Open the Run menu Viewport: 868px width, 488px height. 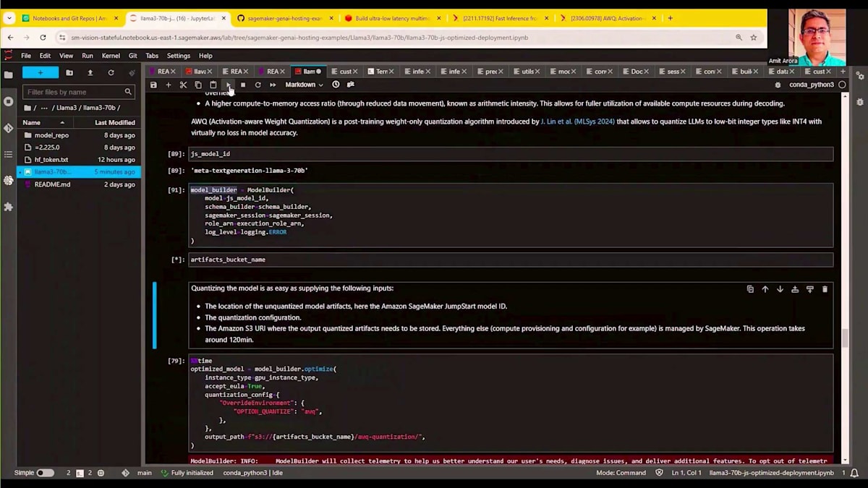(88, 56)
